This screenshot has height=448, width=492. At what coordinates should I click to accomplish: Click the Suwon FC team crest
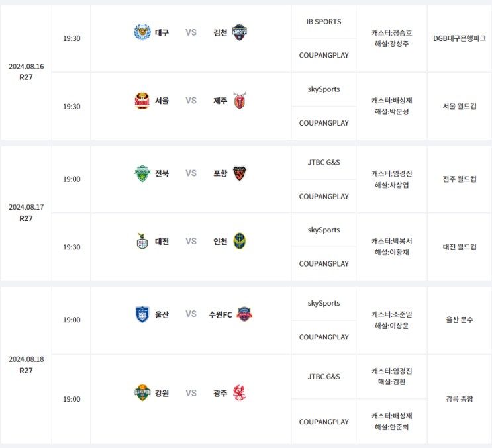point(244,314)
